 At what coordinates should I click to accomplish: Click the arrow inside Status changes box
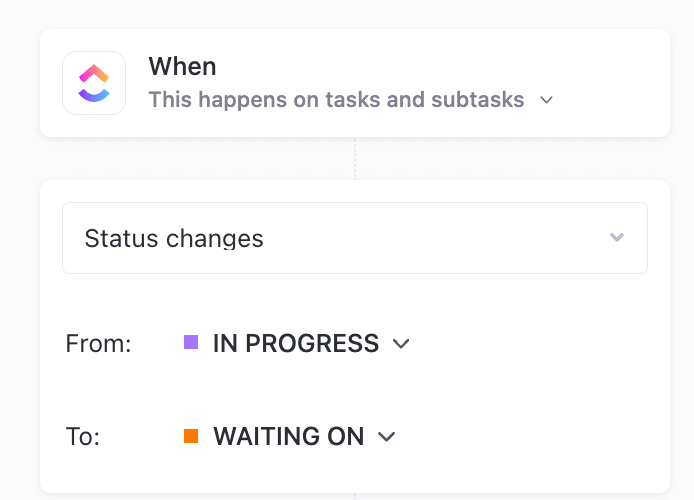[x=617, y=238]
